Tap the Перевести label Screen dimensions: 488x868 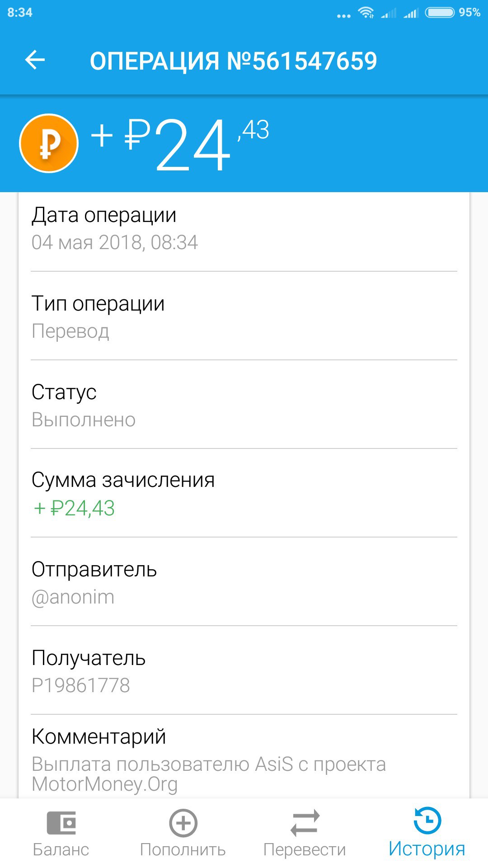(x=305, y=849)
